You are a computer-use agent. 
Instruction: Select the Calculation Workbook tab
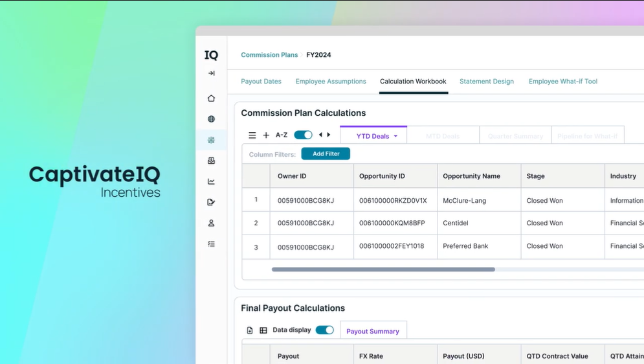pos(413,82)
